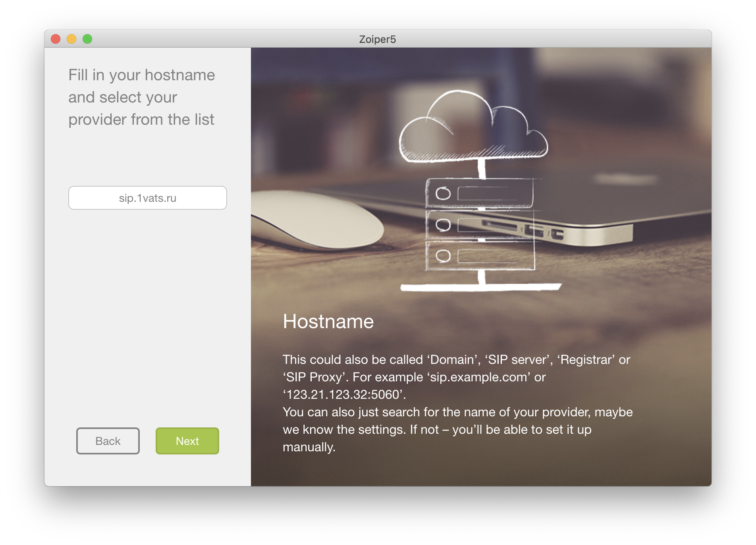Click the white base line under the servers
The image size is (756, 545).
480,287
